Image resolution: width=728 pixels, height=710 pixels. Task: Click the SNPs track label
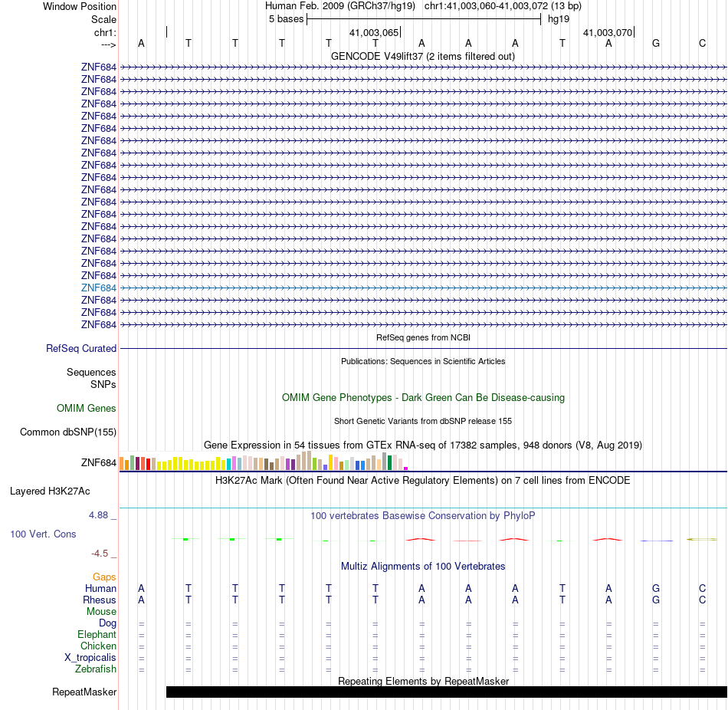(103, 384)
